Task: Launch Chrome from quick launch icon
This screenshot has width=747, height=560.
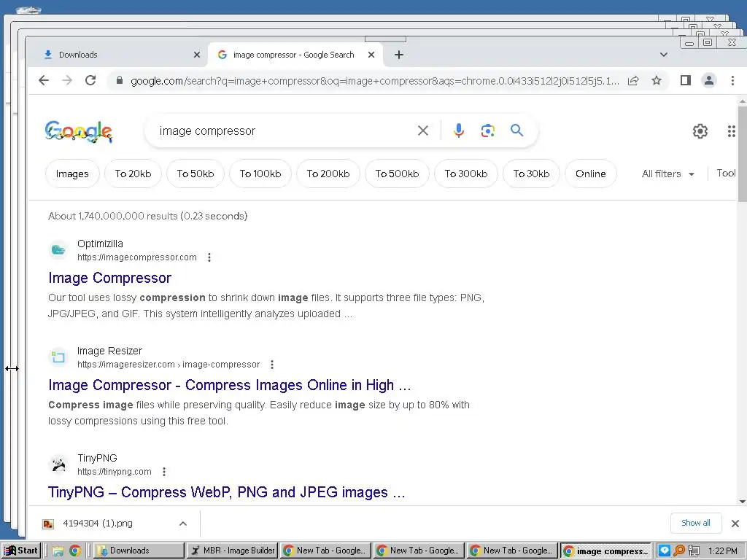Action: [x=75, y=551]
